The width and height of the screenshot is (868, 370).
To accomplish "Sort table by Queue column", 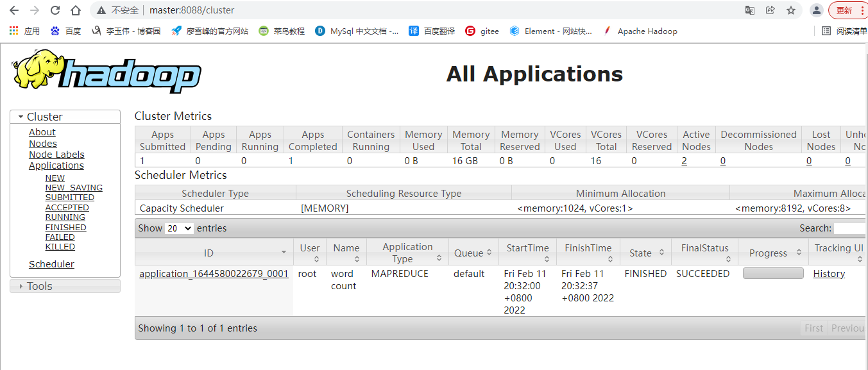I will [473, 253].
